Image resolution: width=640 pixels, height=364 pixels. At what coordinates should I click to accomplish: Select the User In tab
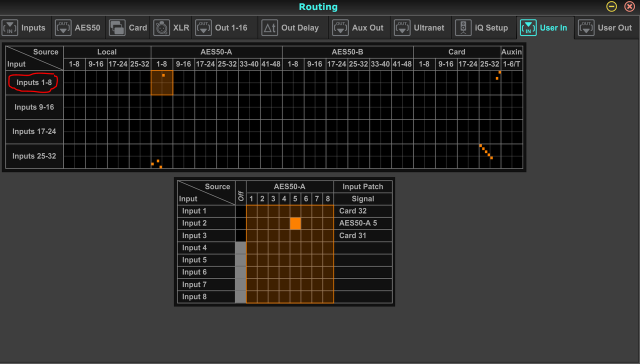[544, 27]
